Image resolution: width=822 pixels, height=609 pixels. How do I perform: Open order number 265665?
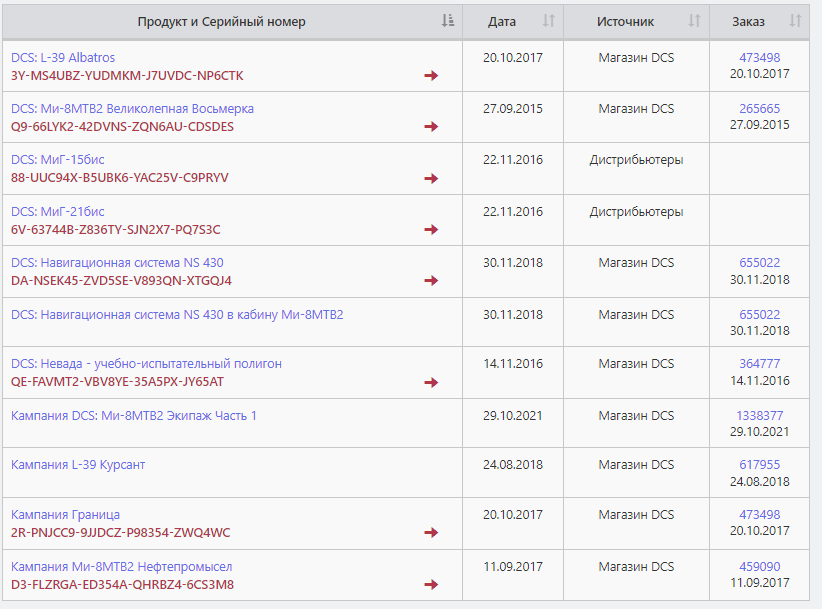(x=760, y=108)
